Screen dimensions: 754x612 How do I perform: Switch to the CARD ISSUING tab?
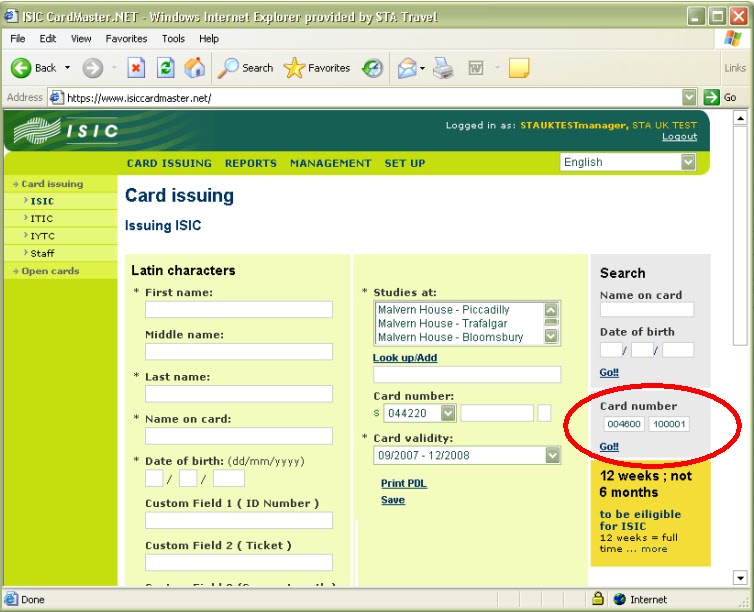[169, 163]
